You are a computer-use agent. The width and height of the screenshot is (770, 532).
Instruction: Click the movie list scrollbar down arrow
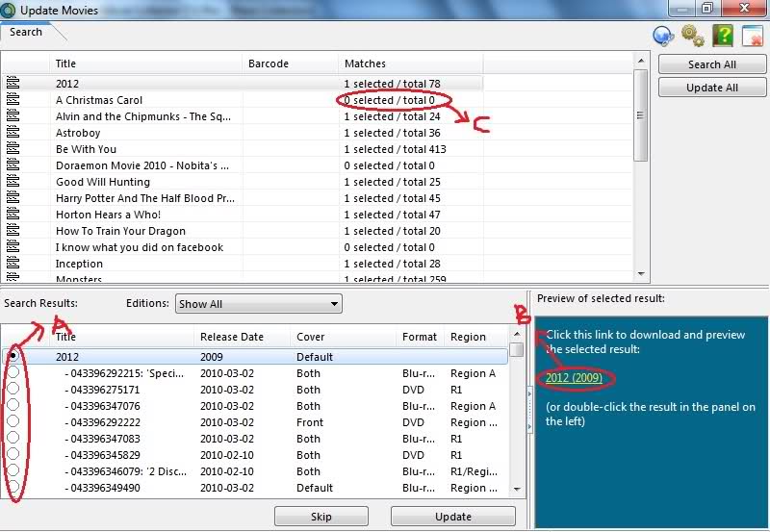click(640, 274)
